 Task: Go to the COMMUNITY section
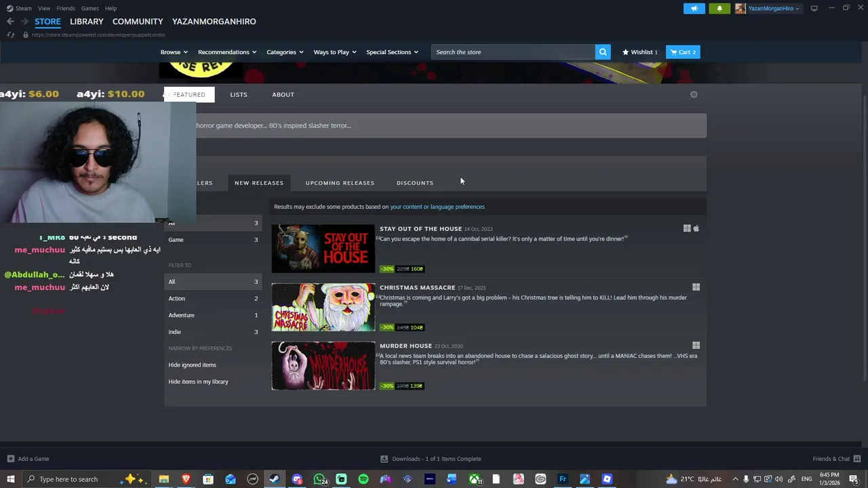click(138, 22)
